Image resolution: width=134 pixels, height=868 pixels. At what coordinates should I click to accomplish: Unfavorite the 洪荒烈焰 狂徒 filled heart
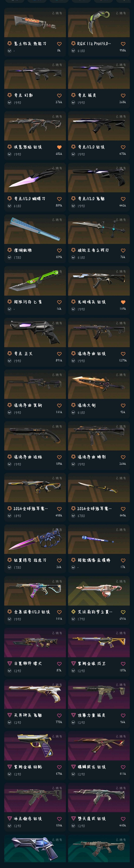(x=59, y=147)
